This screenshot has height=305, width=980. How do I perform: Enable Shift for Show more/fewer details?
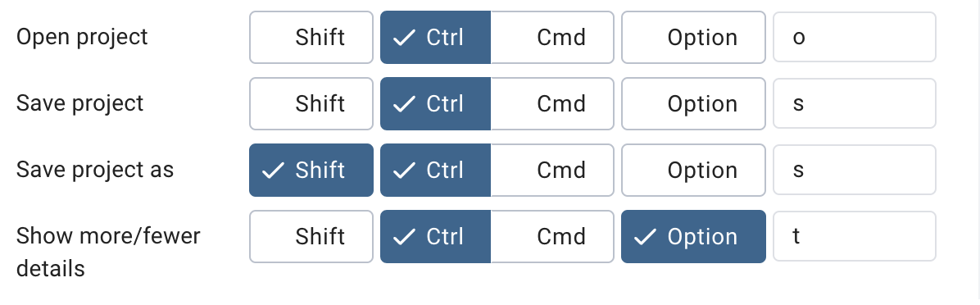coord(311,236)
